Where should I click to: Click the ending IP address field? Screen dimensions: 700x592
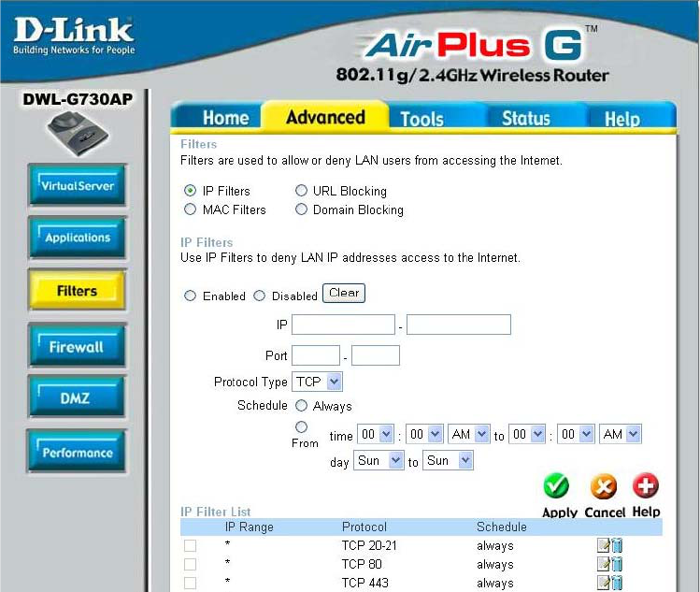coord(459,325)
